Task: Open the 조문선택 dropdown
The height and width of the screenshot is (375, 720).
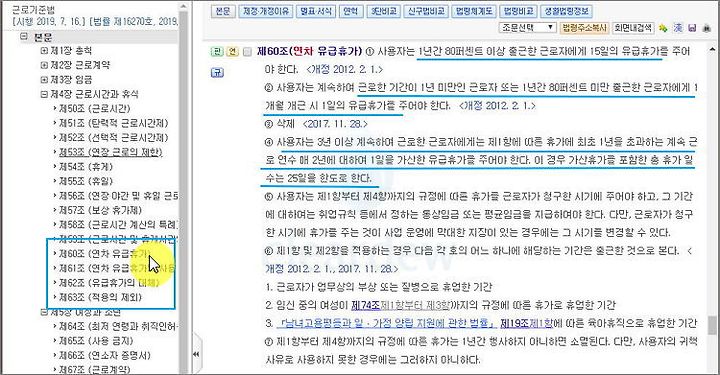Action: coord(528,28)
